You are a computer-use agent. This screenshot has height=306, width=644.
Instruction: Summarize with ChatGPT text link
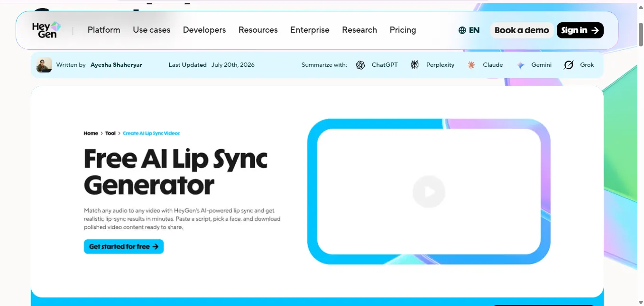pyautogui.click(x=385, y=65)
